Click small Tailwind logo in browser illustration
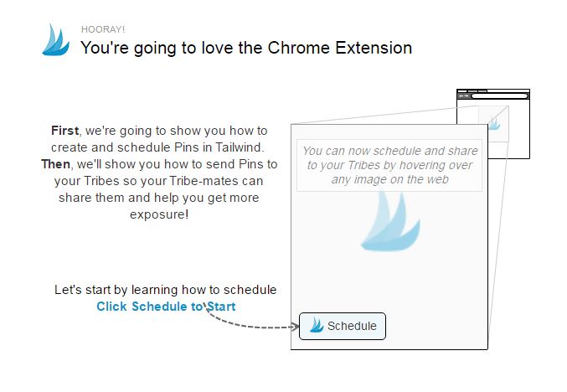567x392 pixels. [494, 124]
